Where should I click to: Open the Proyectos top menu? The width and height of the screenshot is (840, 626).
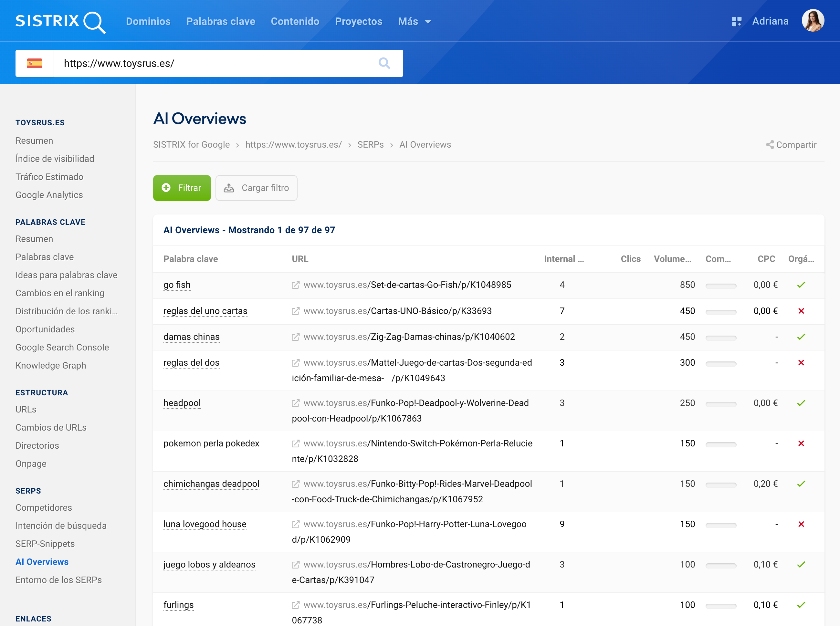pyautogui.click(x=358, y=22)
